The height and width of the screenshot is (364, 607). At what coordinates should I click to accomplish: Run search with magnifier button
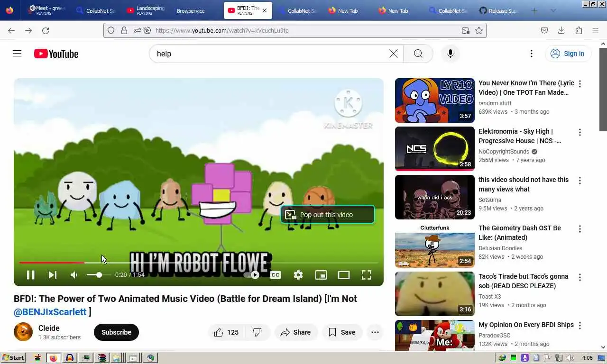pos(418,54)
